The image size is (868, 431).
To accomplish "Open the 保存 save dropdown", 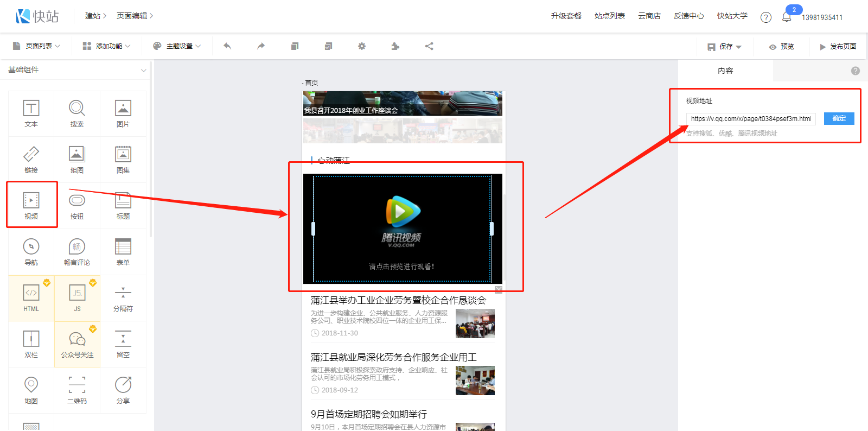I will pyautogui.click(x=724, y=47).
